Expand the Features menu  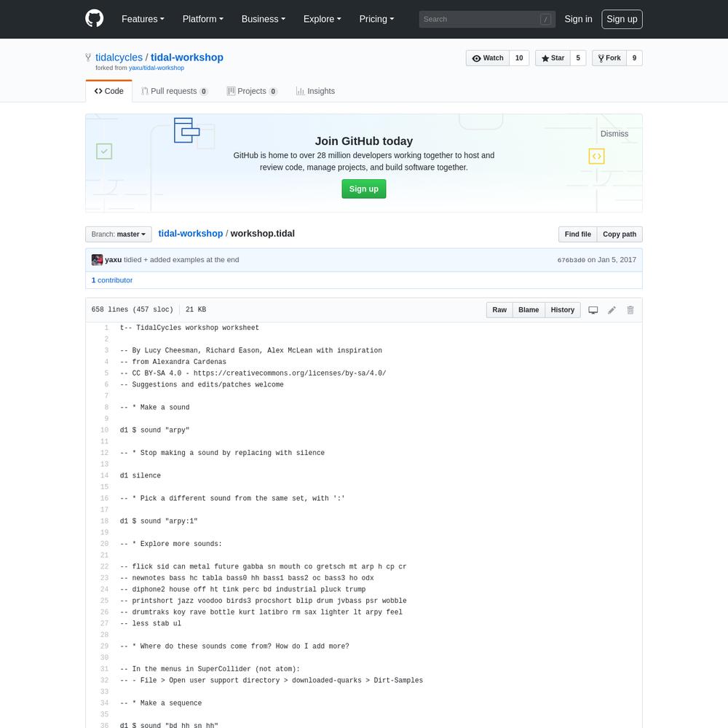tap(143, 19)
